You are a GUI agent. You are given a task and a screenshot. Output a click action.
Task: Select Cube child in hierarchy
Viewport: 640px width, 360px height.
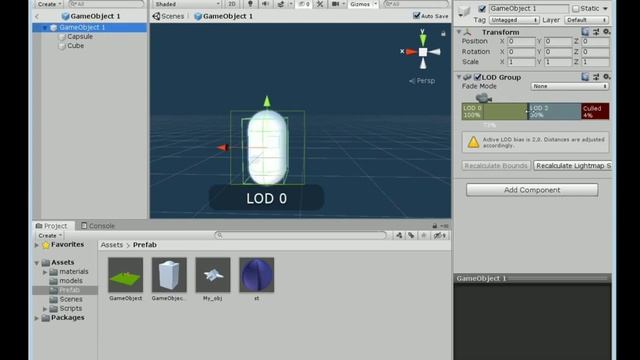[x=76, y=46]
